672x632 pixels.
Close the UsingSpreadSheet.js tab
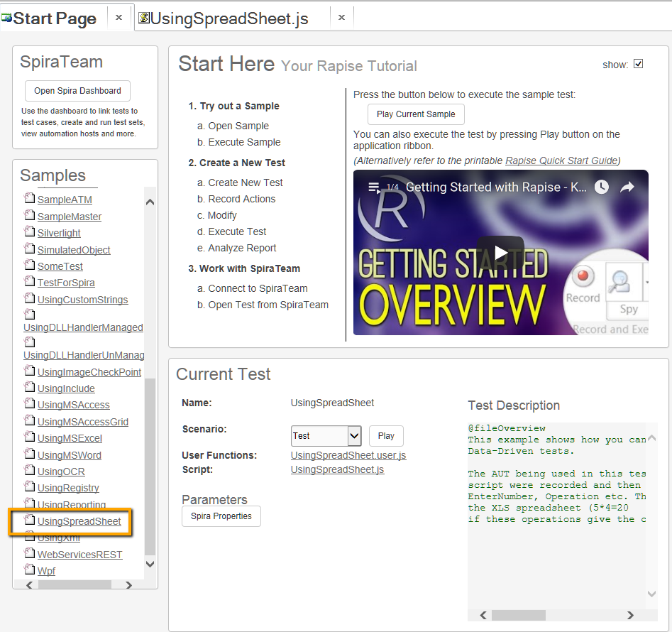[341, 18]
